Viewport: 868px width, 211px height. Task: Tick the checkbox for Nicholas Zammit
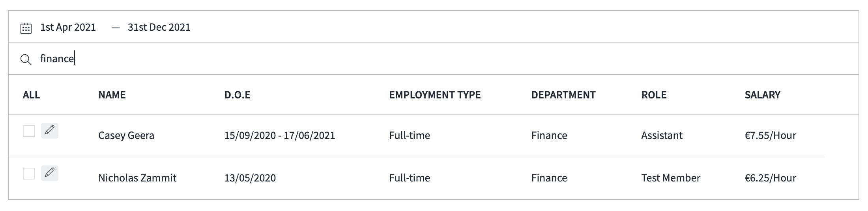coord(29,174)
